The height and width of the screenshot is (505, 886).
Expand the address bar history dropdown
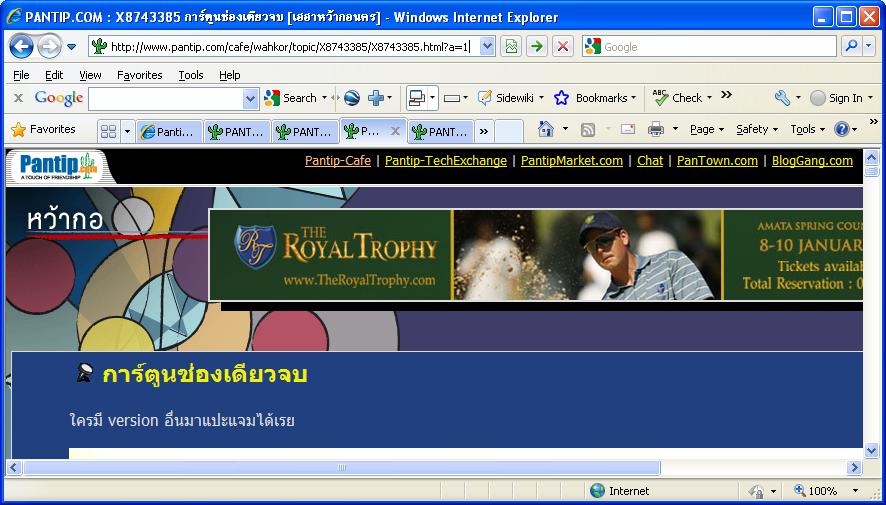coord(487,46)
